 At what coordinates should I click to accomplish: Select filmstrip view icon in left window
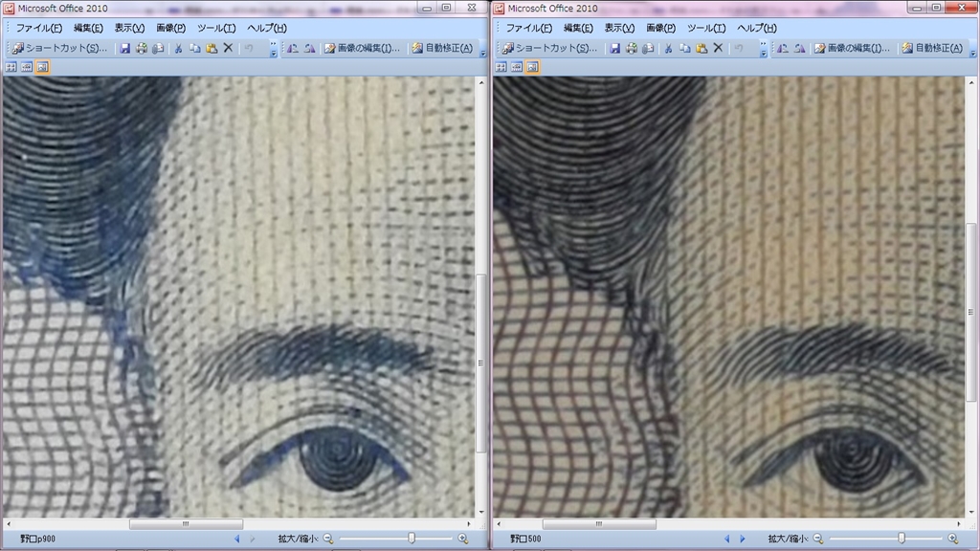pos(26,67)
